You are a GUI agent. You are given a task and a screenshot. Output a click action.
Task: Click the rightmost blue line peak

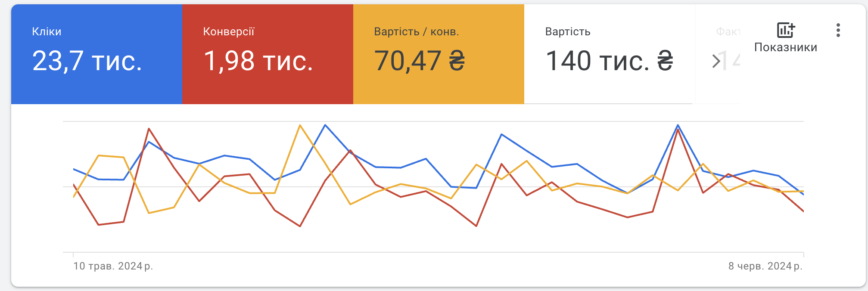(x=678, y=125)
